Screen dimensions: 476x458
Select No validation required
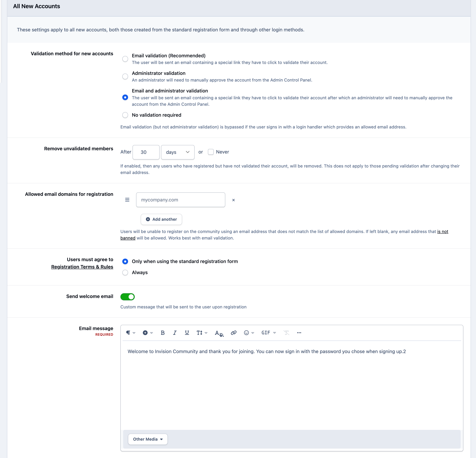click(x=125, y=115)
